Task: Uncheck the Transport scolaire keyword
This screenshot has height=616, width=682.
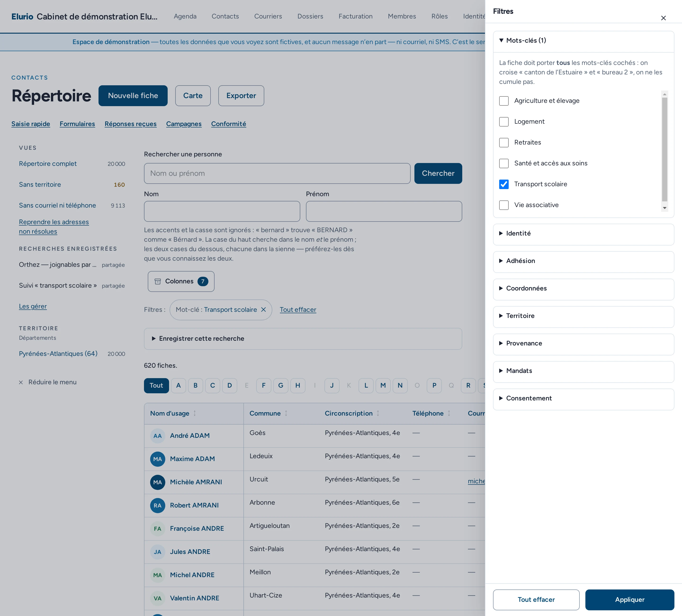Action: pyautogui.click(x=504, y=184)
